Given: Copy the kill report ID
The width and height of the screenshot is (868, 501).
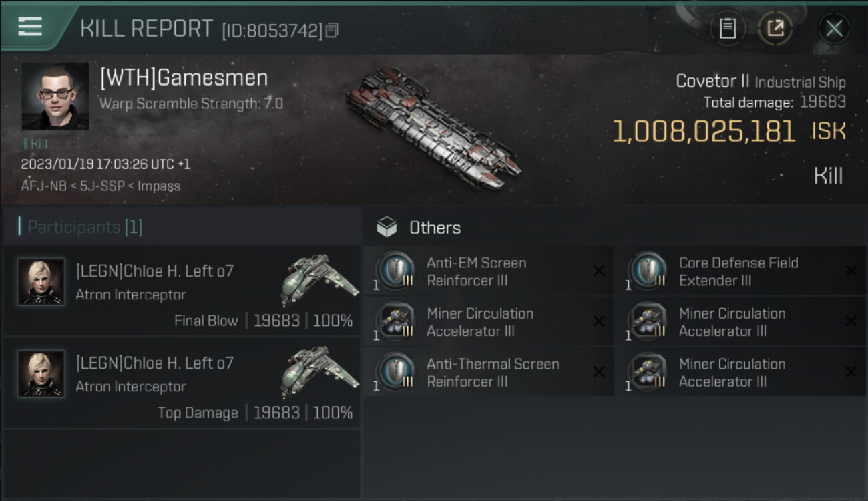Looking at the screenshot, I should pos(333,31).
